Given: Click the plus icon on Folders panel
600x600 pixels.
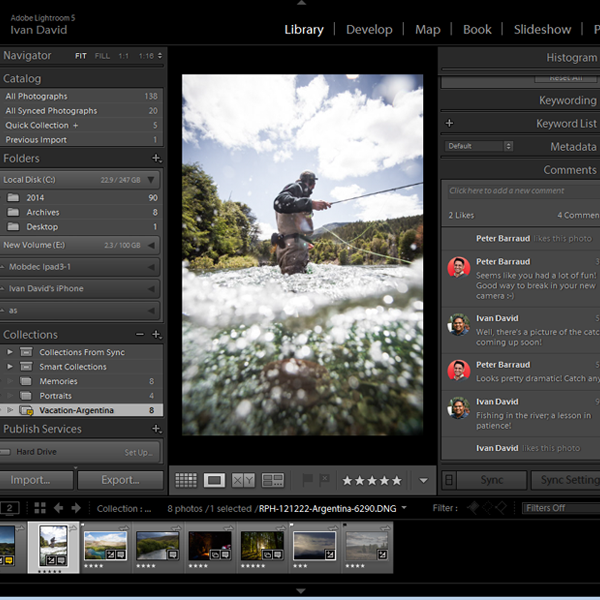Looking at the screenshot, I should click(x=156, y=159).
